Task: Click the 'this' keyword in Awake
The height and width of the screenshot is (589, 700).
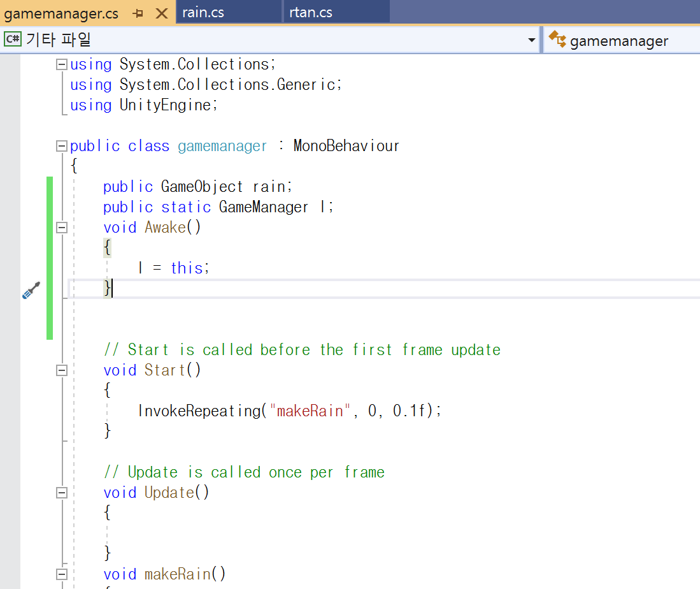Action: (187, 268)
